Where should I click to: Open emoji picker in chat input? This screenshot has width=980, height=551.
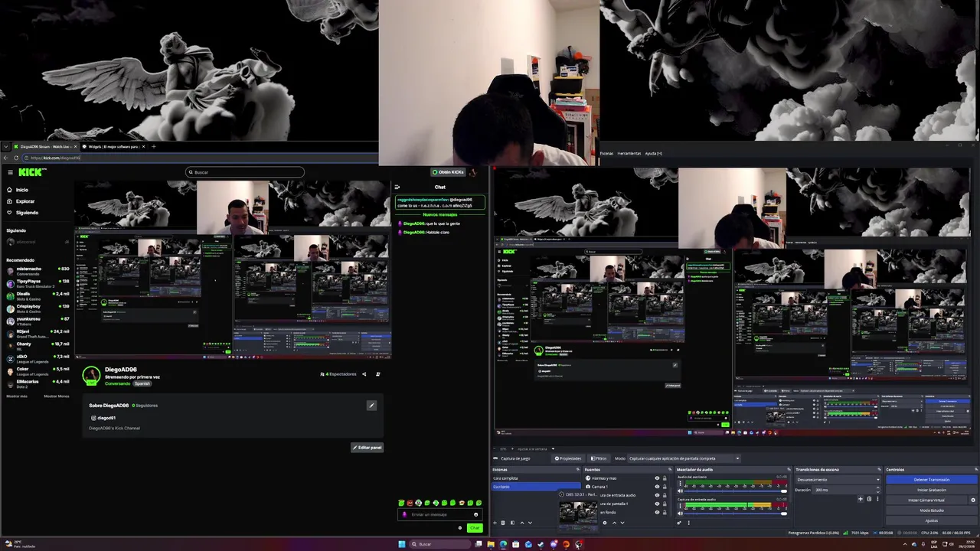(x=475, y=514)
